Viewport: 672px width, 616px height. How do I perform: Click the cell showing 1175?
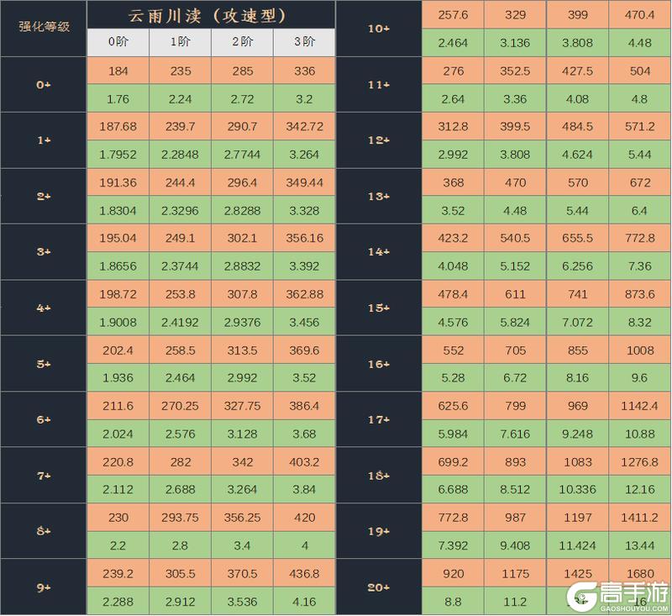(515, 574)
